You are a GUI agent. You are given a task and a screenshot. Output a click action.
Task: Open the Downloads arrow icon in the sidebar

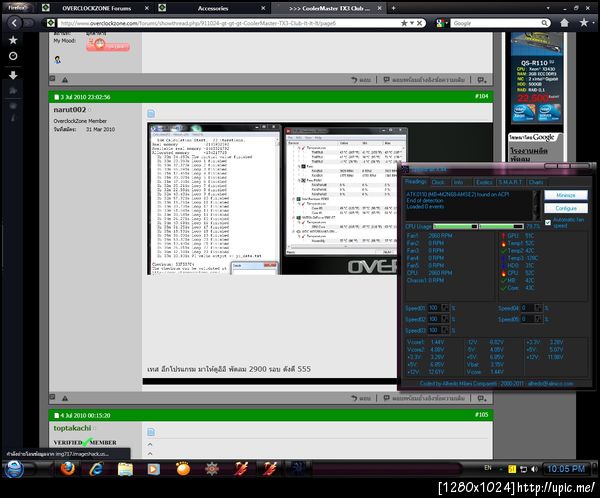(13, 75)
